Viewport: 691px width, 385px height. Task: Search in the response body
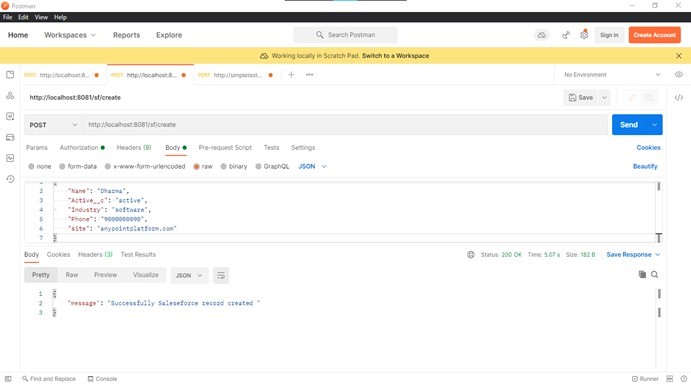pos(654,274)
